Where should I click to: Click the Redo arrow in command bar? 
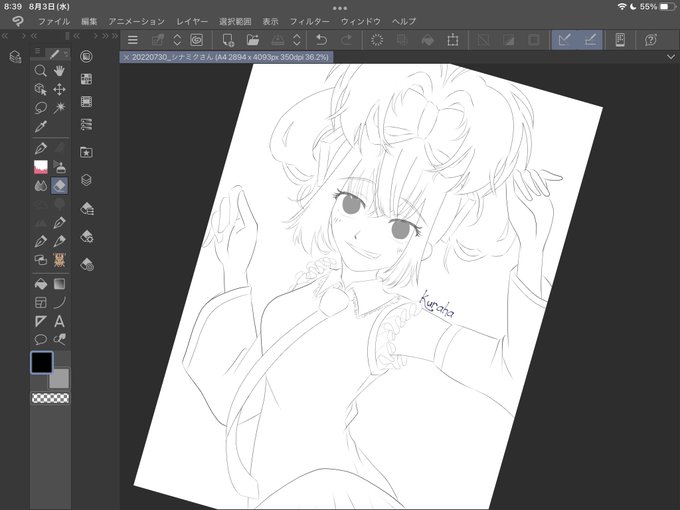347,40
